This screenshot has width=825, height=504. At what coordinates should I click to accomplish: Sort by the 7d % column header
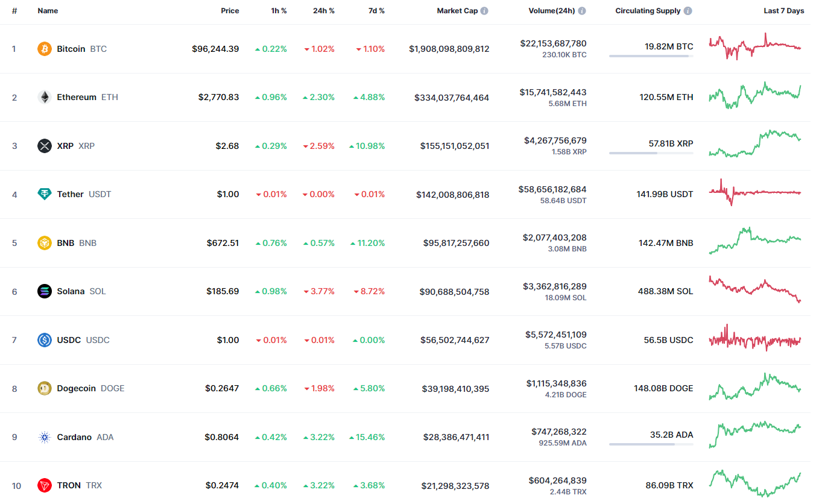point(376,11)
